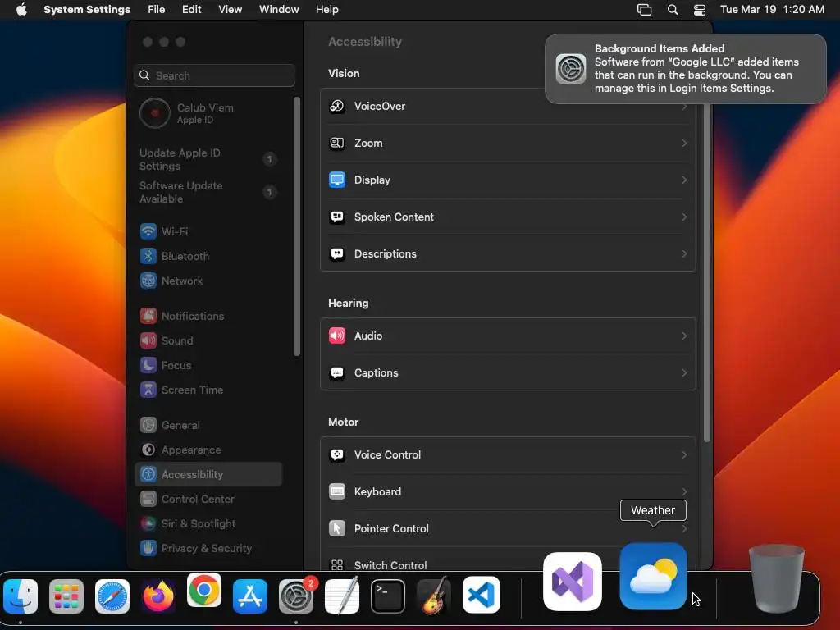Click the Switch Control grid icon
840x630 pixels.
[x=336, y=564]
